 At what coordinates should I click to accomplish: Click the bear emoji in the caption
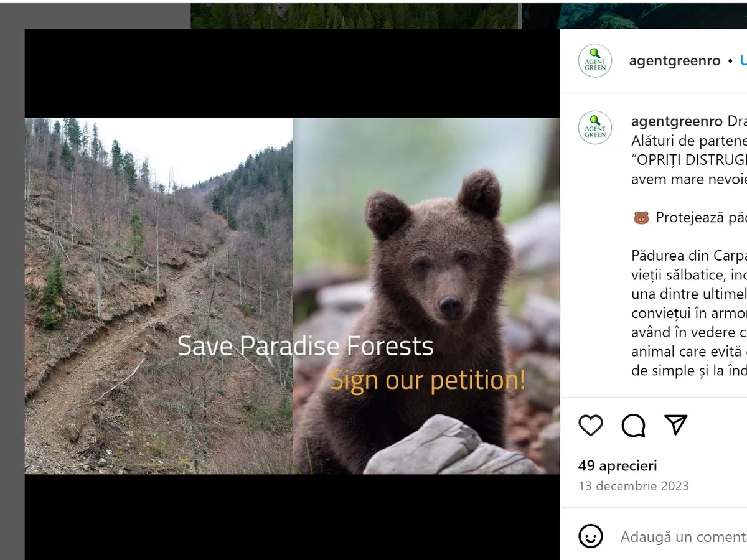pos(641,218)
